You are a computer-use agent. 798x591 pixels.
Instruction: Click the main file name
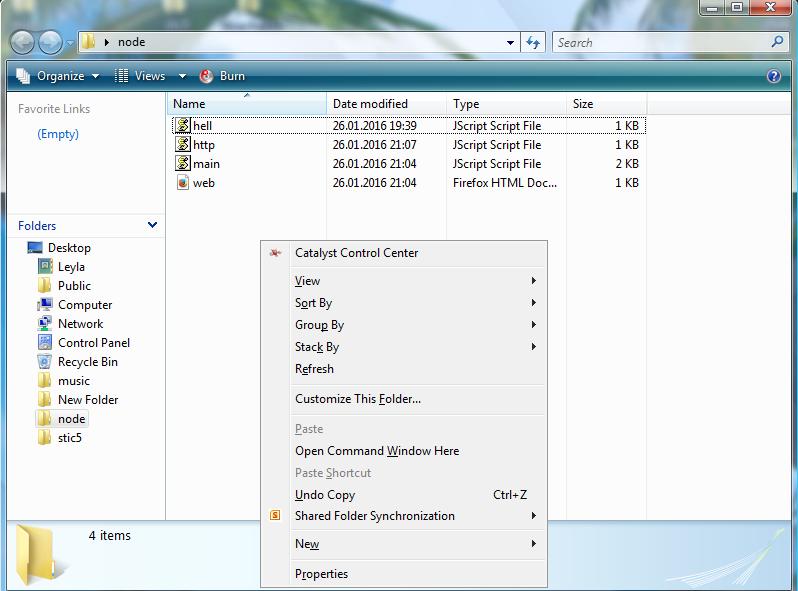206,164
